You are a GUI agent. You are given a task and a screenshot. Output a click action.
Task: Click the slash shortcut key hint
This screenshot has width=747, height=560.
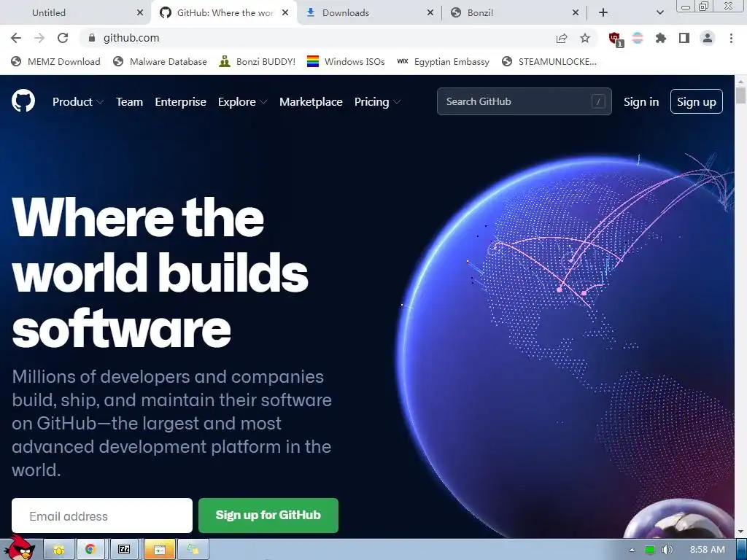pos(598,101)
